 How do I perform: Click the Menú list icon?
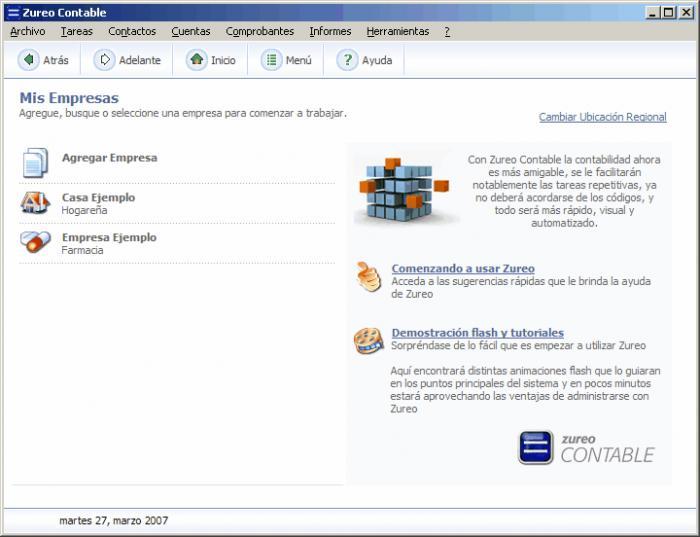[x=271, y=60]
